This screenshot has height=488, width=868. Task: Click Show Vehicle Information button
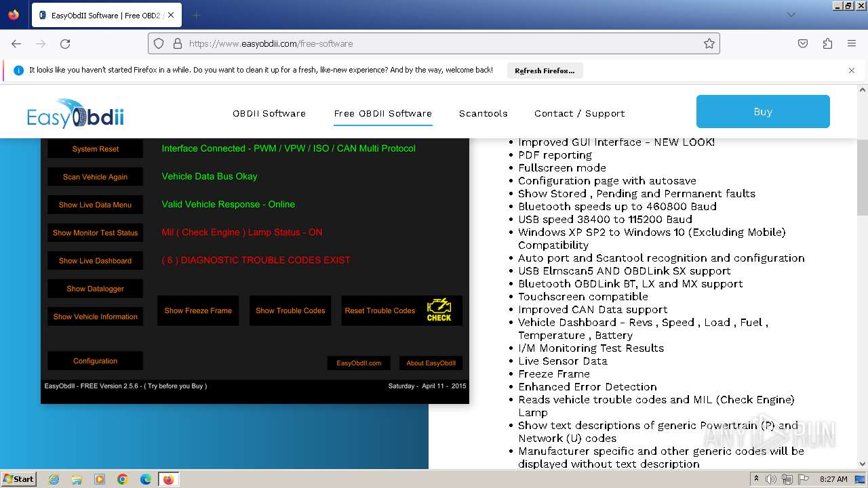click(x=95, y=317)
